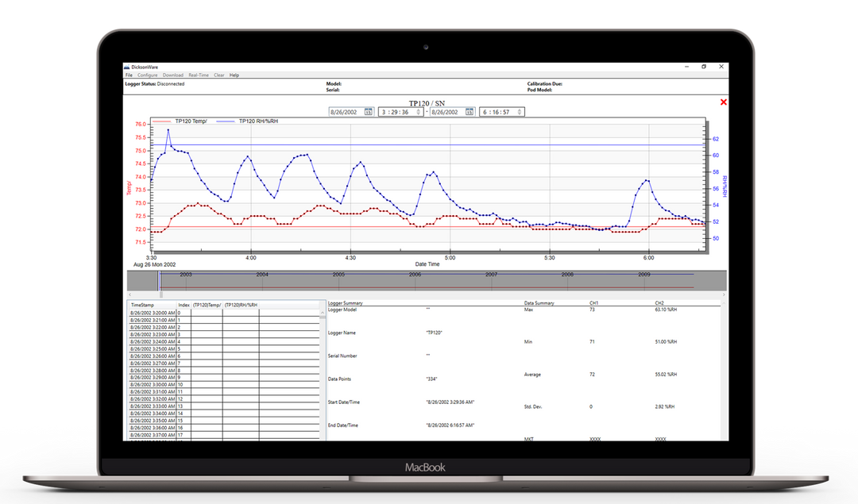Click the chart title TP120 / SN
The image size is (858, 504).
tap(427, 103)
